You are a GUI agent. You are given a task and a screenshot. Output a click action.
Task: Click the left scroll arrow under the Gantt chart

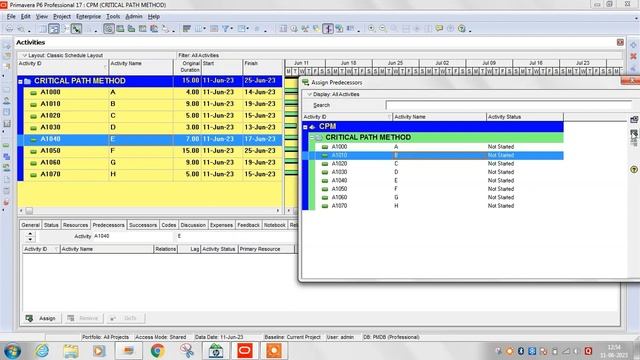[289, 211]
